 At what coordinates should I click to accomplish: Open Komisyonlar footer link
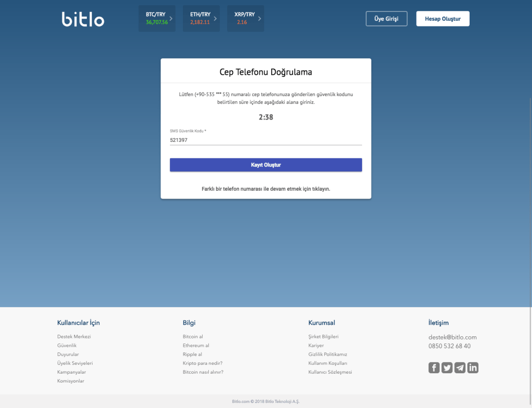[x=71, y=381]
